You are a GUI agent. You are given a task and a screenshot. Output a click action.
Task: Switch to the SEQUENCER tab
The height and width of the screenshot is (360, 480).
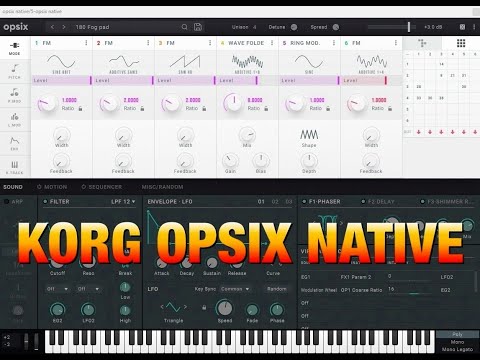tap(102, 187)
